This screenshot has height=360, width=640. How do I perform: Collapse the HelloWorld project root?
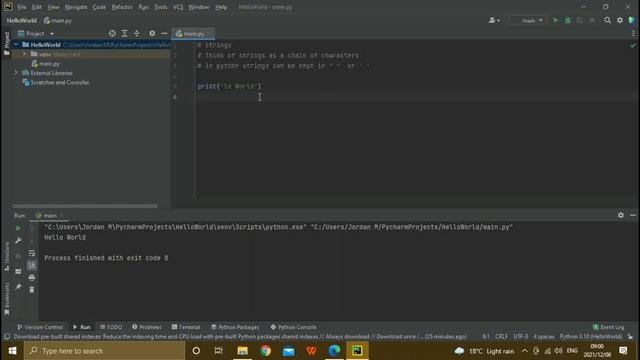click(x=16, y=44)
